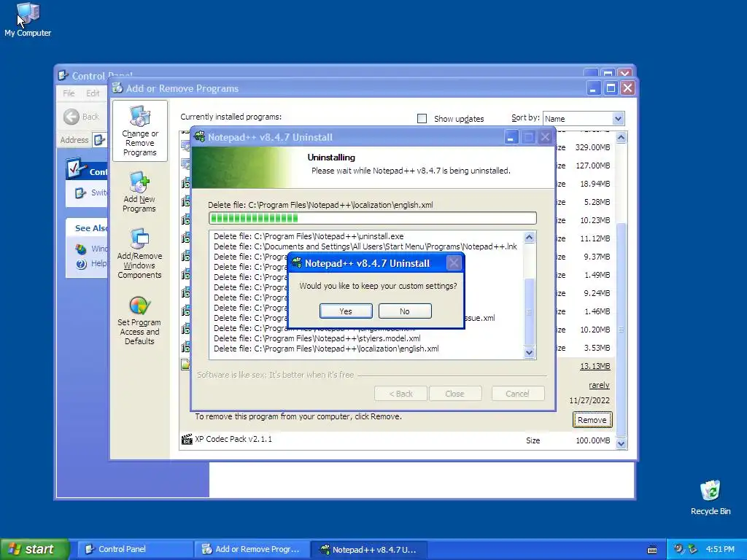Click the uninstall progress bar

coord(373,218)
